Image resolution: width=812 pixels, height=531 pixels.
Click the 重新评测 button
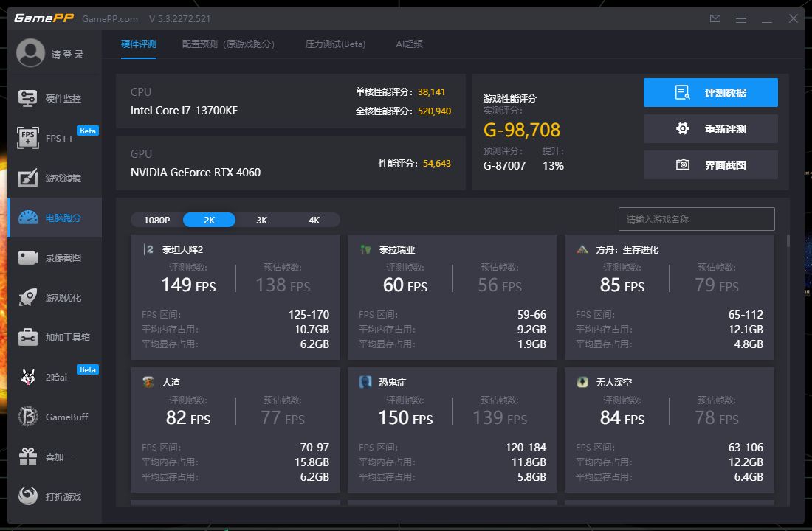[710, 128]
